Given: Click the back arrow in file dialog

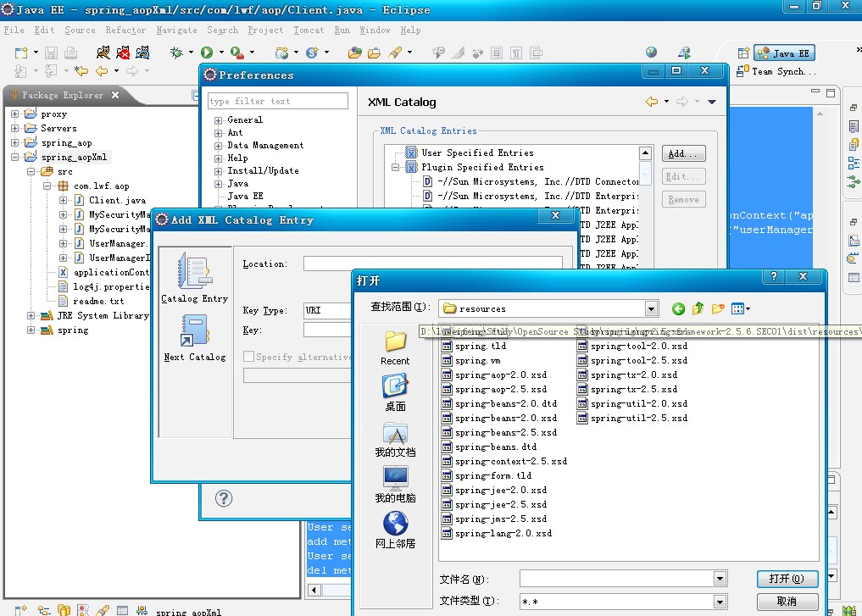Looking at the screenshot, I should point(678,309).
